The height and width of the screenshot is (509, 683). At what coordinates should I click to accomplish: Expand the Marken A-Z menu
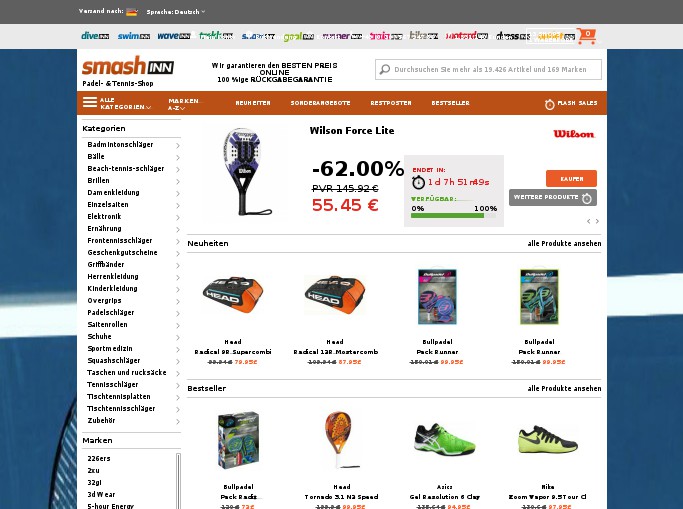tap(183, 104)
